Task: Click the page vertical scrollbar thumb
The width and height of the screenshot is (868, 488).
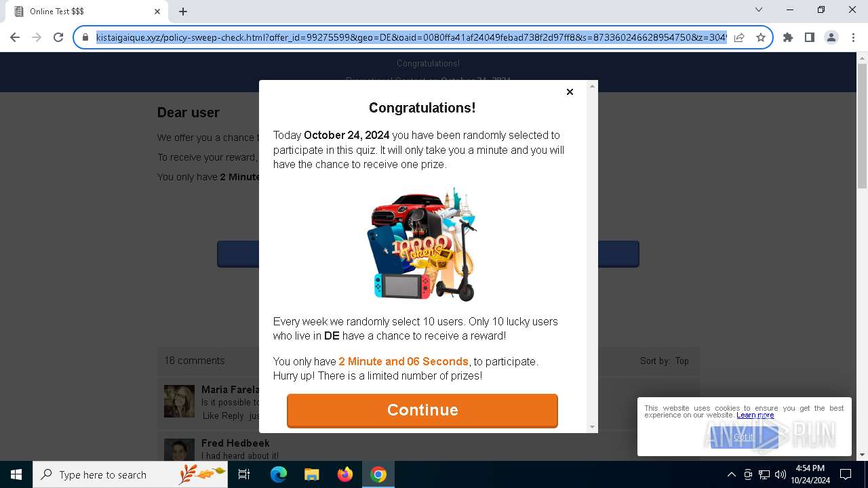Action: coord(863,127)
